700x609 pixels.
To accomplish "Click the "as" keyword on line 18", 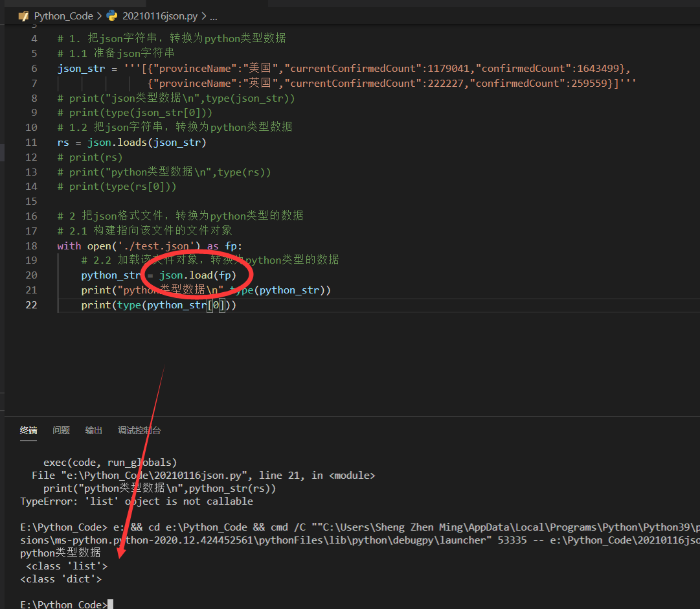I will pyautogui.click(x=213, y=246).
